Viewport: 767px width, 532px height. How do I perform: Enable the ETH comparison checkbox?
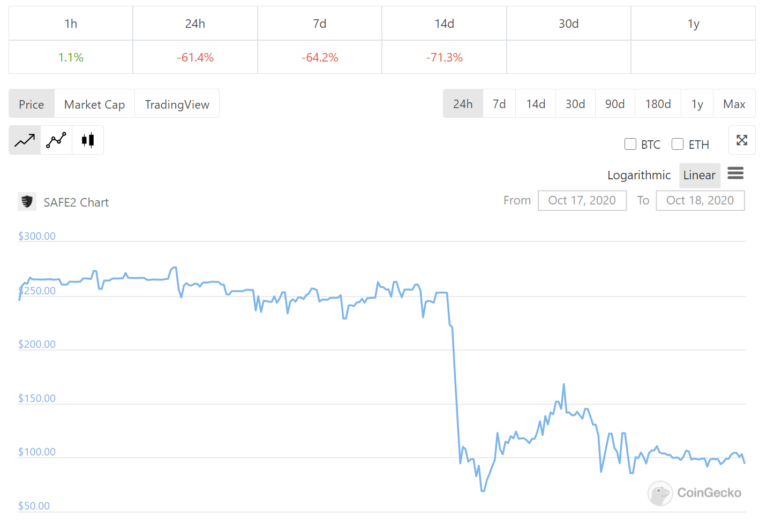pyautogui.click(x=678, y=144)
